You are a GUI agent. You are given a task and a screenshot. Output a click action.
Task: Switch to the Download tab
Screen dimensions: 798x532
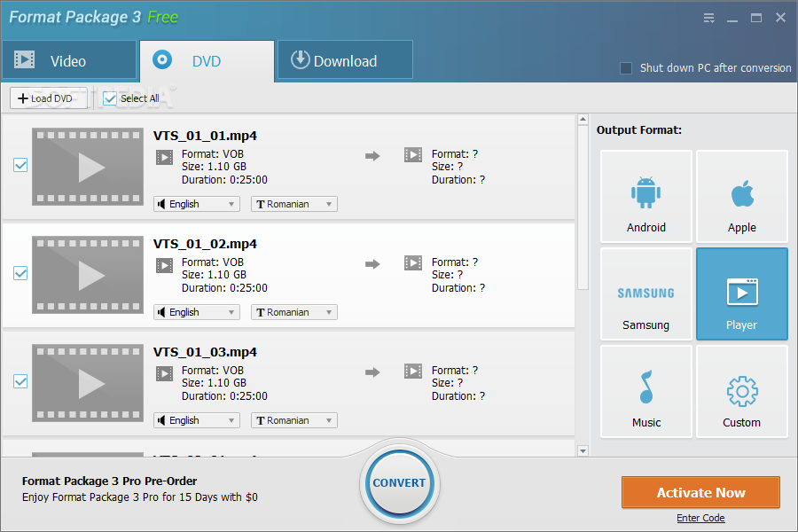345,60
